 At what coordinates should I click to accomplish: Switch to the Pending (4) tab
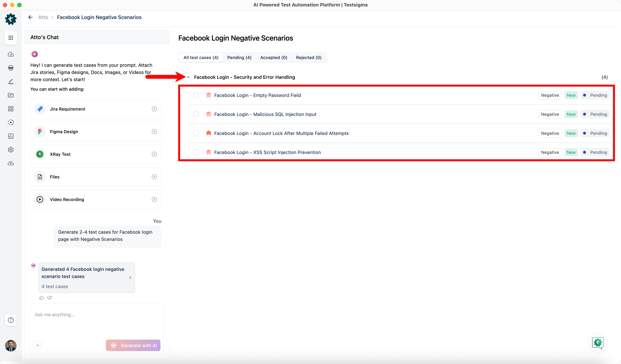[239, 58]
